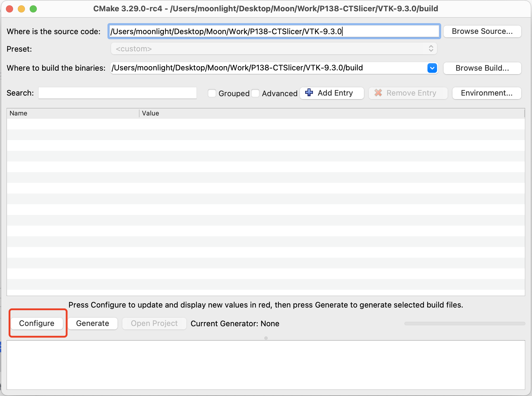532x396 pixels.
Task: Focus the Search input field
Action: [x=118, y=93]
